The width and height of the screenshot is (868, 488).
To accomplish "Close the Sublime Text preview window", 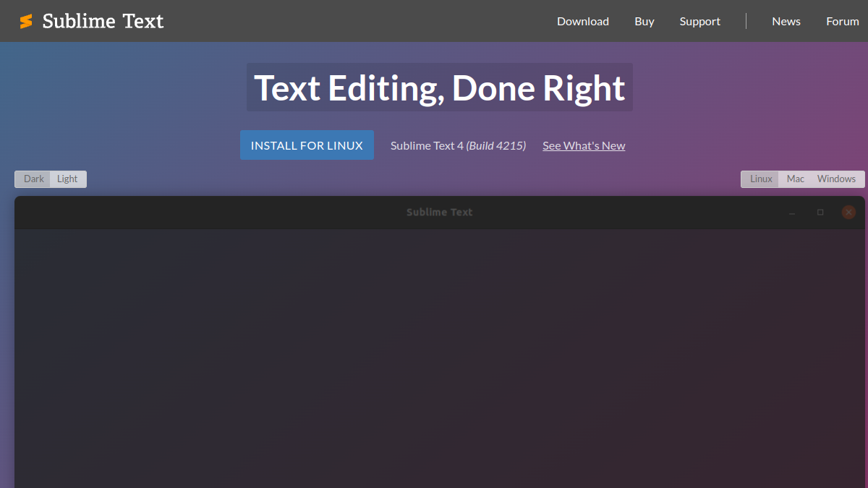I will point(848,213).
